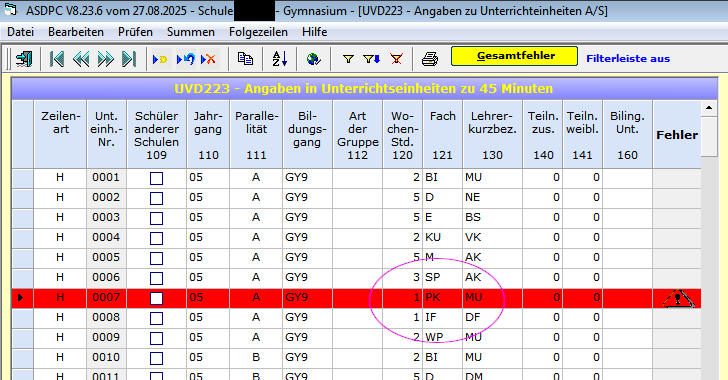Click the Jahrgang 110 column header
The height and width of the screenshot is (380, 728).
click(208, 135)
